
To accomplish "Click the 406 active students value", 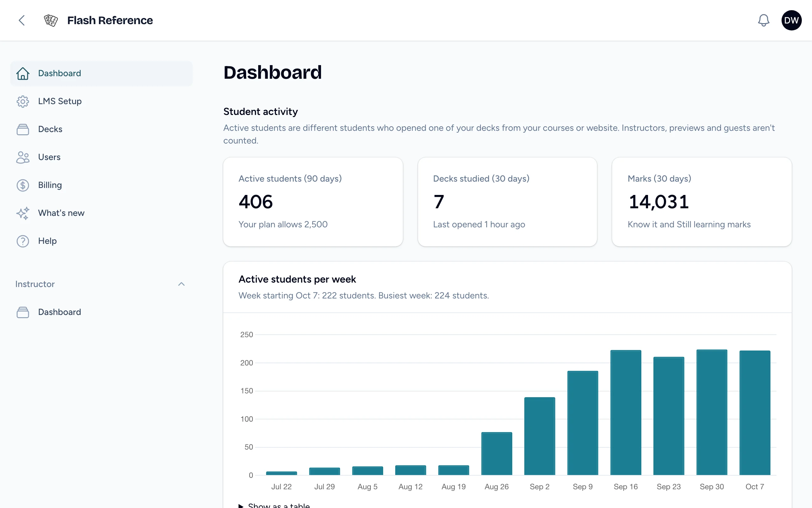I will click(256, 202).
